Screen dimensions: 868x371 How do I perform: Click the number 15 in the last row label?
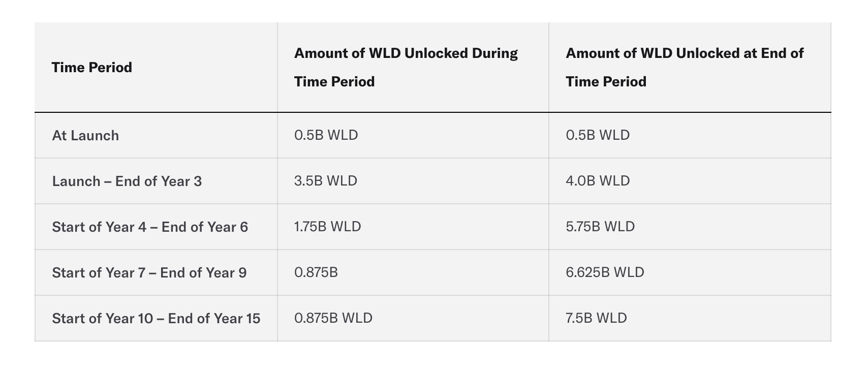tap(253, 319)
